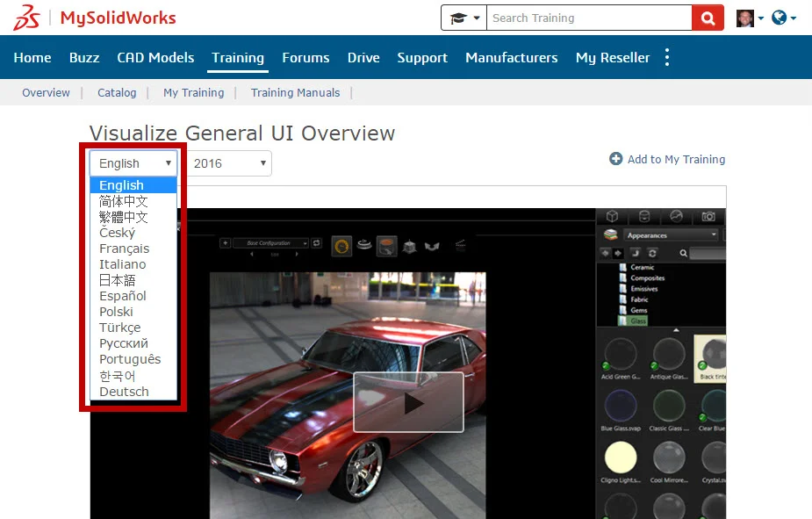Open the Training Manuals page

click(295, 92)
